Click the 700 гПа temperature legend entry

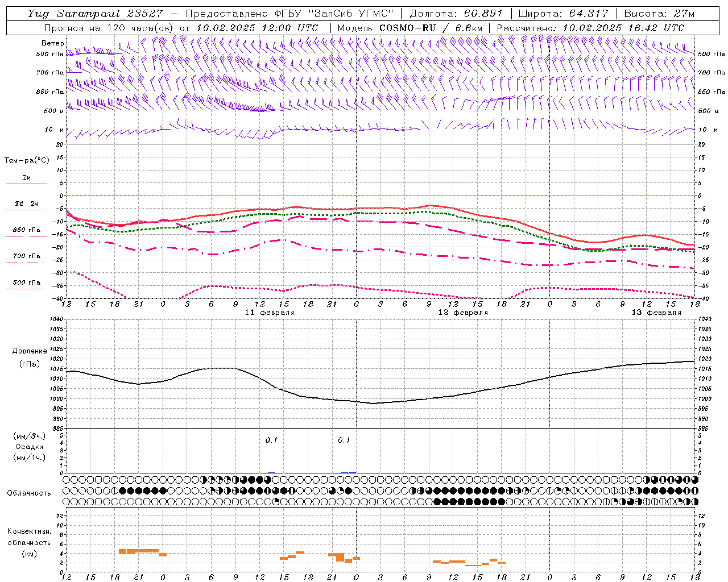pos(26,256)
